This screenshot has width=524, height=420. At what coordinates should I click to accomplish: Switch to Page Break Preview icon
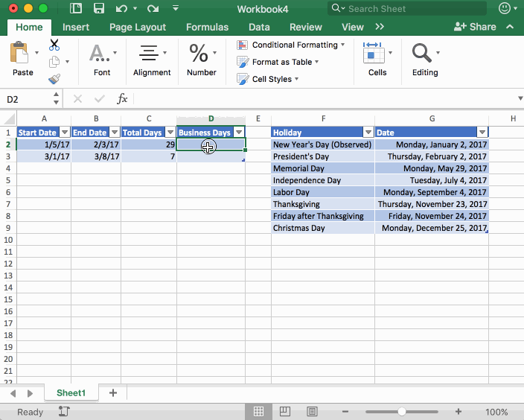coord(312,412)
